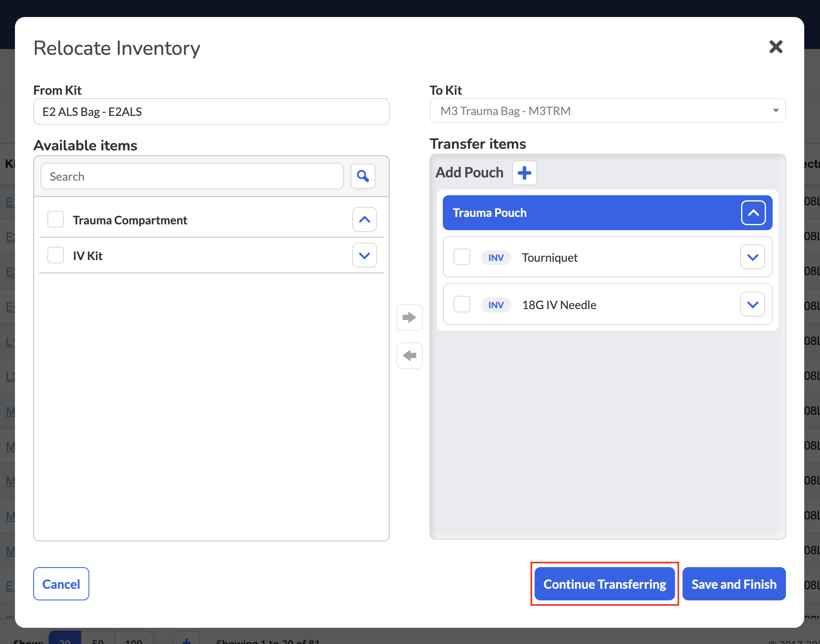
Task: Expand the Tourniquet item details
Action: [753, 257]
